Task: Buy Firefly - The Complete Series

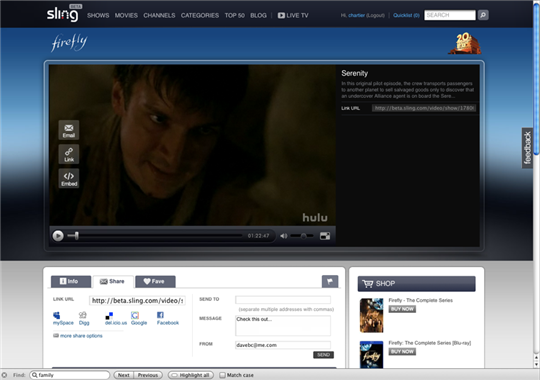Action: [402, 309]
